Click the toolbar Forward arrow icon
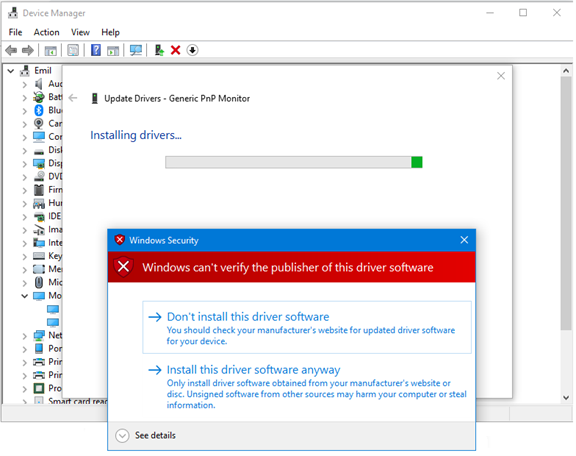 pyautogui.click(x=28, y=50)
